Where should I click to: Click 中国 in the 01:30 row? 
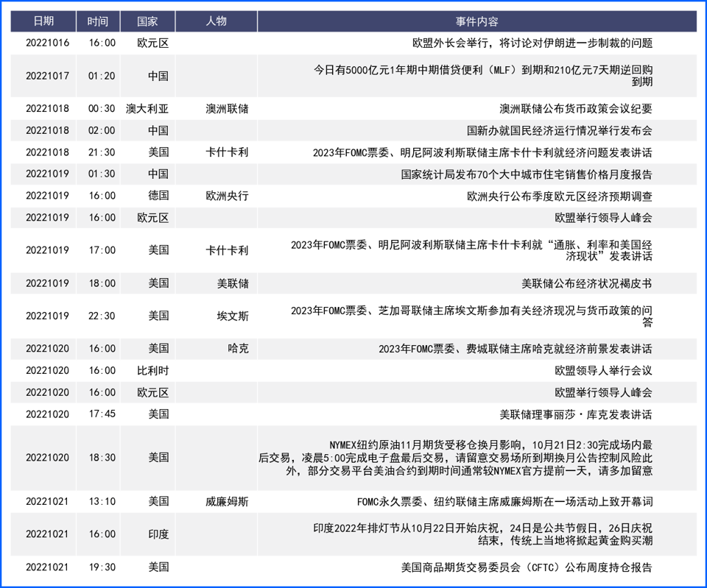158,174
